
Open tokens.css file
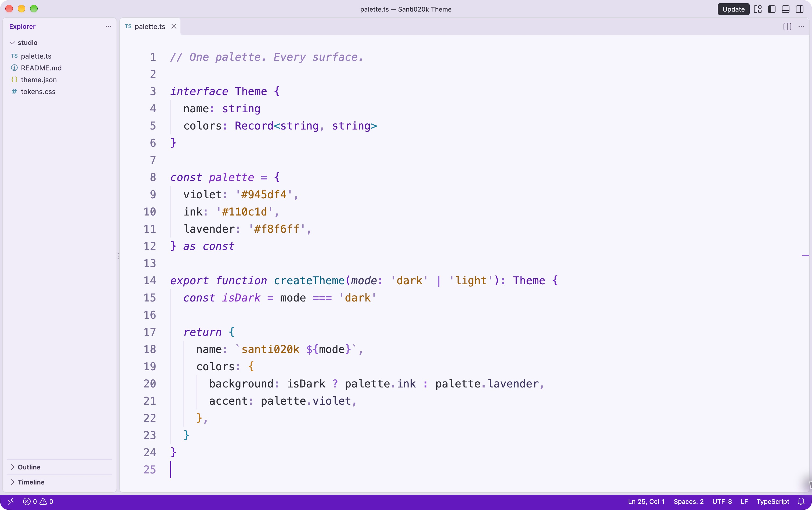pos(59,91)
